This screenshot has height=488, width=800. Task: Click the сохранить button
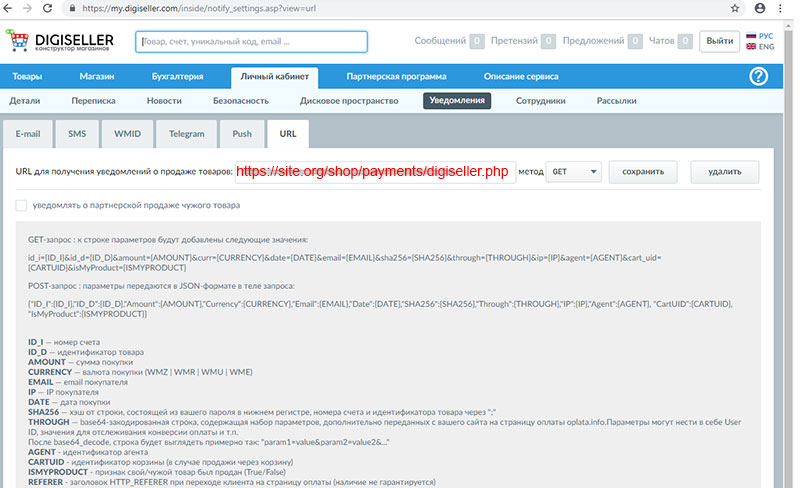point(643,172)
